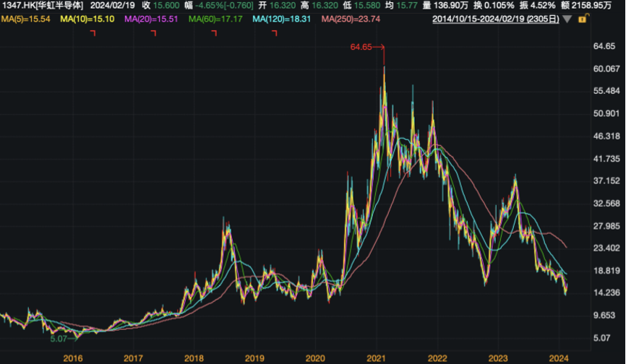
Task: Click the 18.819 price axis label
Action: pyautogui.click(x=606, y=271)
